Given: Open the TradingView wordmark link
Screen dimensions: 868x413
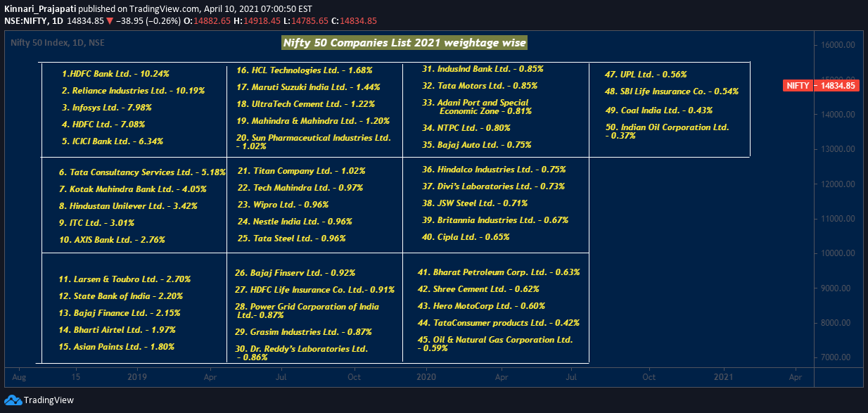Looking at the screenshot, I should (49, 400).
